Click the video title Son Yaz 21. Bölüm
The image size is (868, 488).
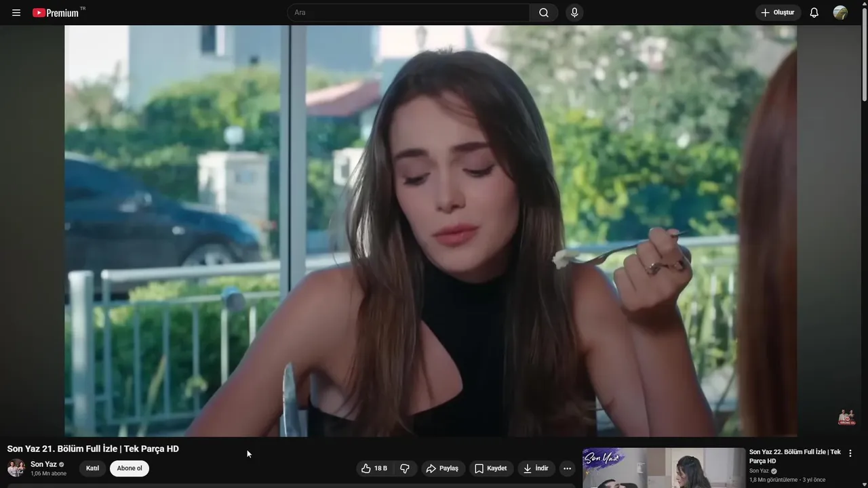coord(93,449)
